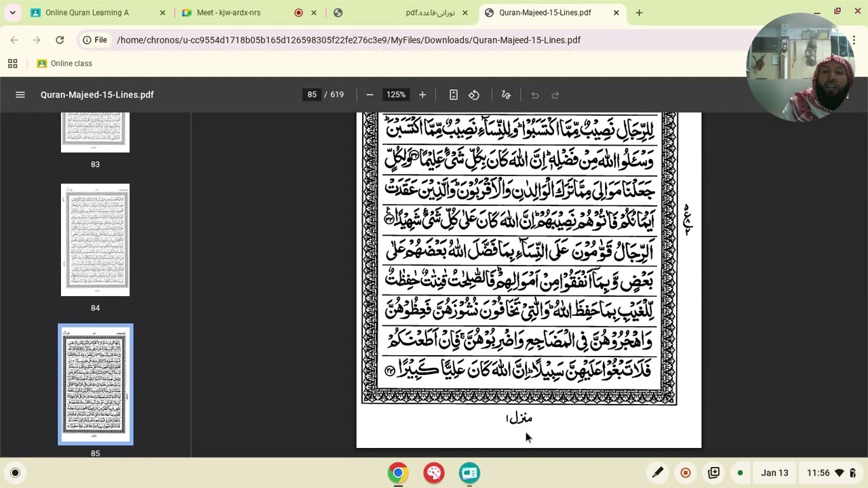Close the Quran-Majeed-15-Lines.pdf tab
The image size is (868, 488).
pyautogui.click(x=616, y=12)
